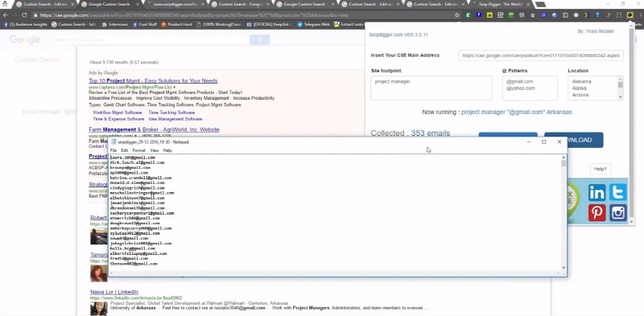The image size is (644, 316).
Task: Click the Workflow Mgmt Software sublink
Action: click(117, 113)
